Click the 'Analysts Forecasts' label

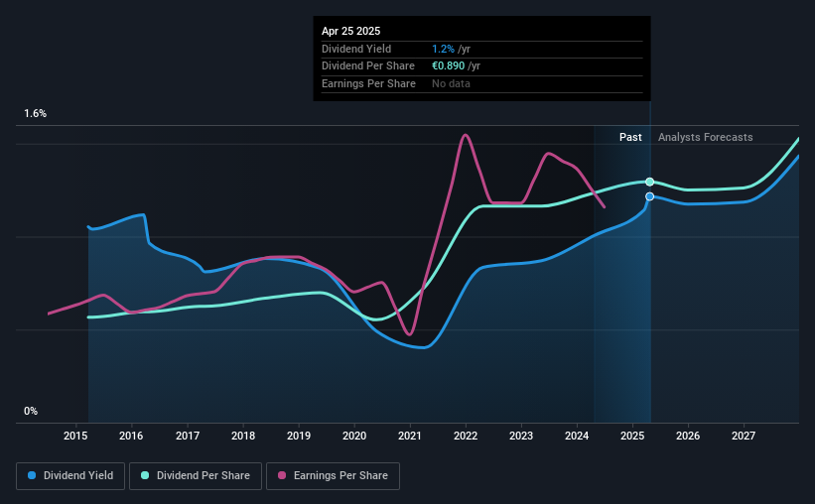click(x=706, y=137)
